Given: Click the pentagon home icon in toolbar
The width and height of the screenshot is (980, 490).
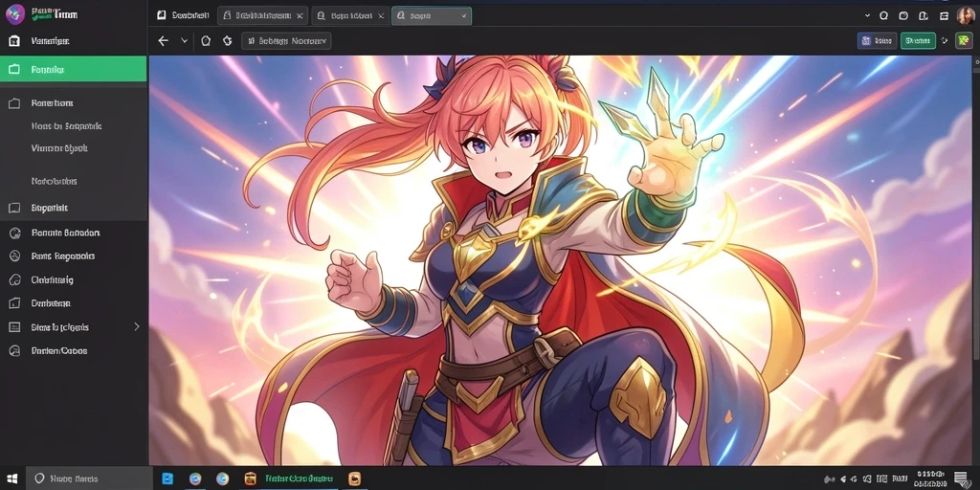Looking at the screenshot, I should pyautogui.click(x=206, y=40).
